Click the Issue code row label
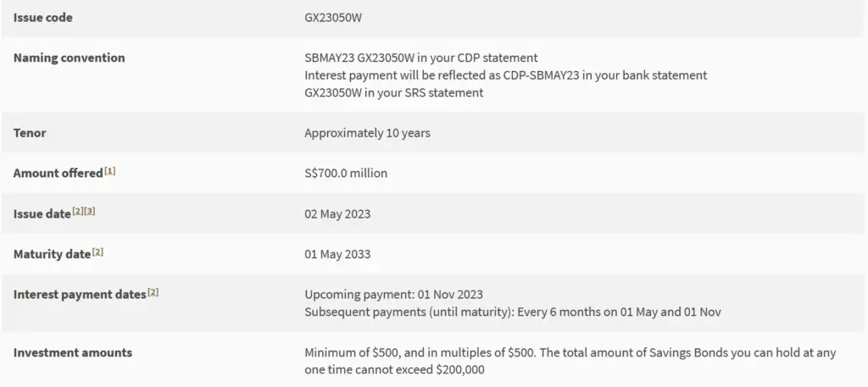The image size is (868, 387). pos(42,18)
